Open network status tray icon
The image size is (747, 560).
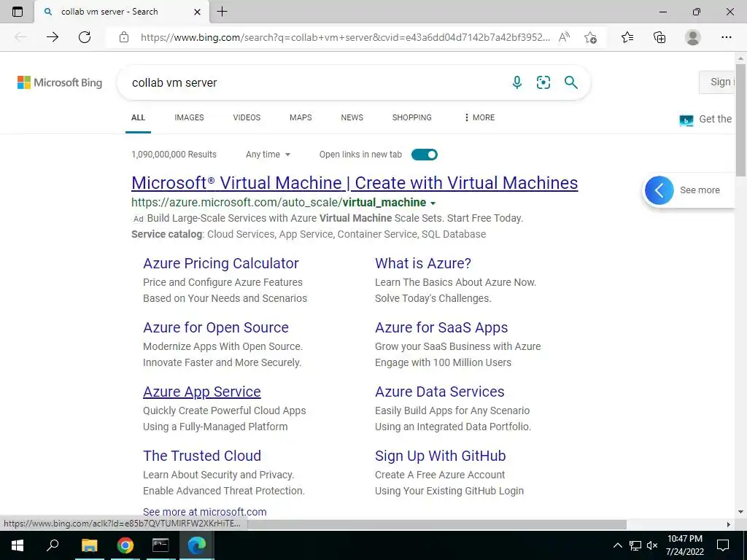pos(635,545)
